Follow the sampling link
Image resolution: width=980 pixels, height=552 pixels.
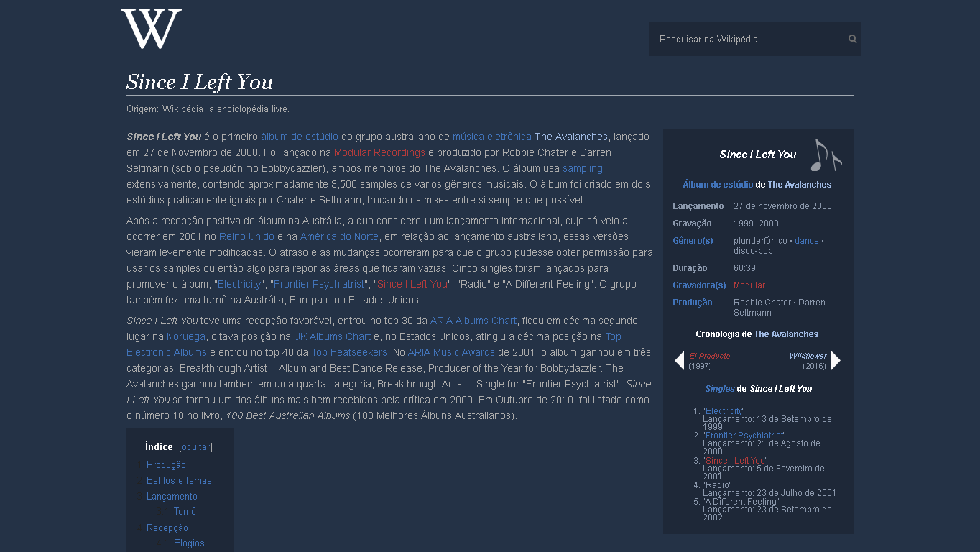tap(583, 168)
